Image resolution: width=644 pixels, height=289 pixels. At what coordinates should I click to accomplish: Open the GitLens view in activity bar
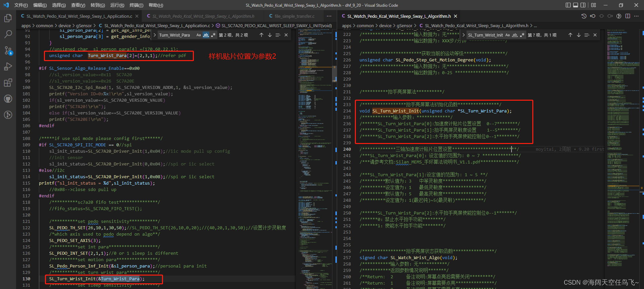8,115
